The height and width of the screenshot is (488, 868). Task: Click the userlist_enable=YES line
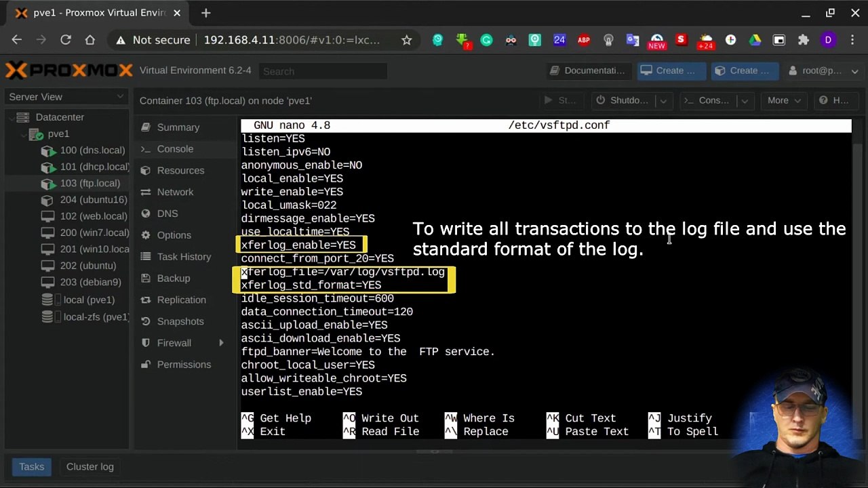302,392
